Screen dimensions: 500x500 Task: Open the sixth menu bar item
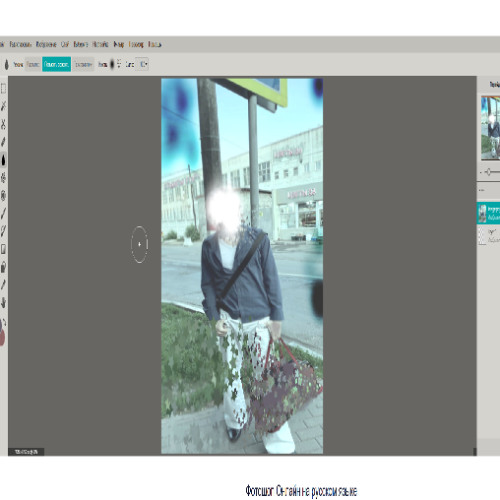click(100, 44)
